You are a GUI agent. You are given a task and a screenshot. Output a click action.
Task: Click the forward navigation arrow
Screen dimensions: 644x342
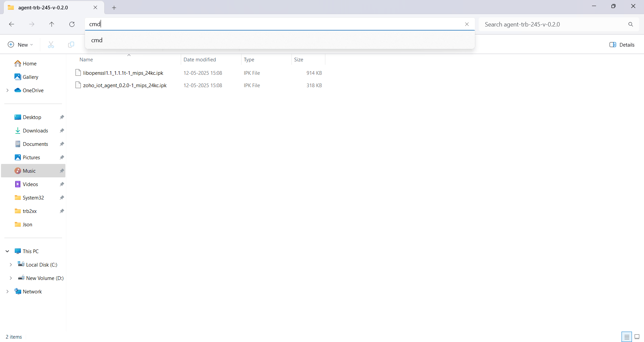[32, 24]
